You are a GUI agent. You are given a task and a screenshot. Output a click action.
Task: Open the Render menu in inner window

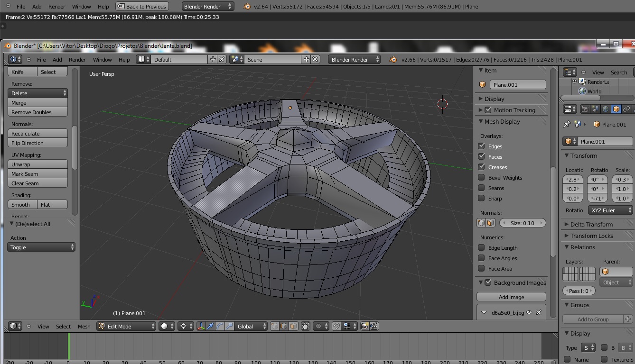77,60
